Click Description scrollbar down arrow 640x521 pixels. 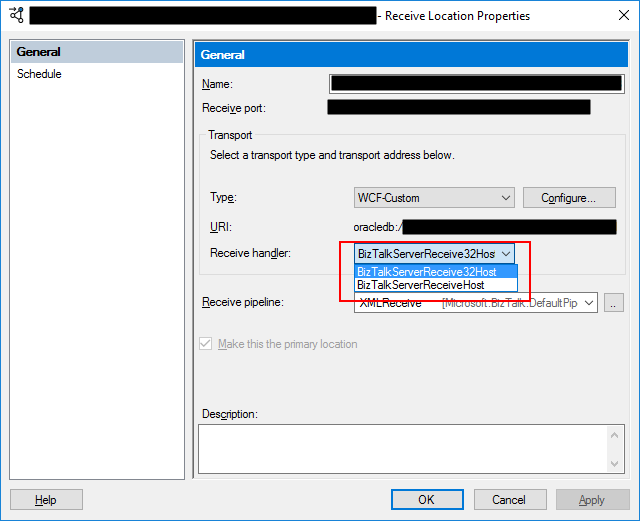[x=616, y=462]
